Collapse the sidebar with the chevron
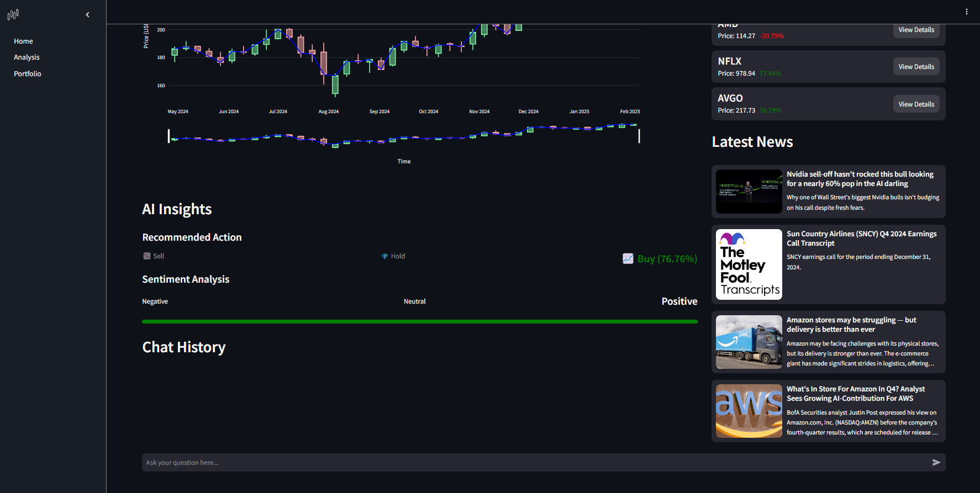Image resolution: width=980 pixels, height=493 pixels. (87, 15)
